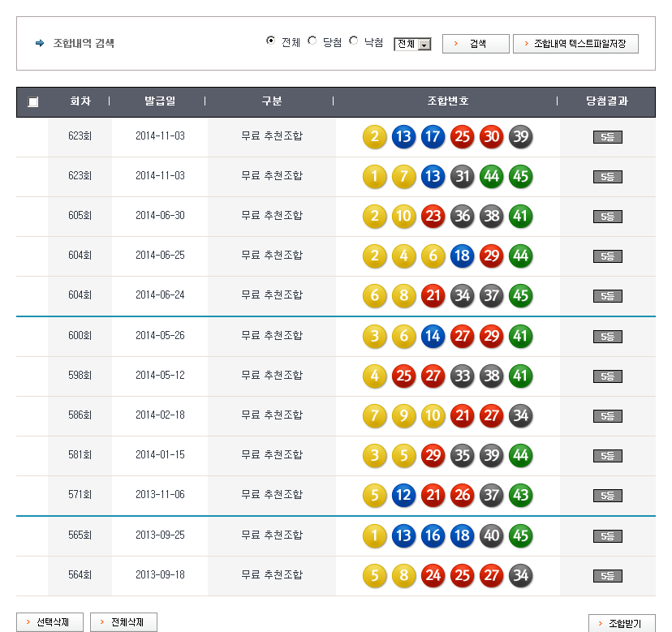The width and height of the screenshot is (672, 632).
Task: Click the gray lottery ball number 31
Action: coord(462,177)
